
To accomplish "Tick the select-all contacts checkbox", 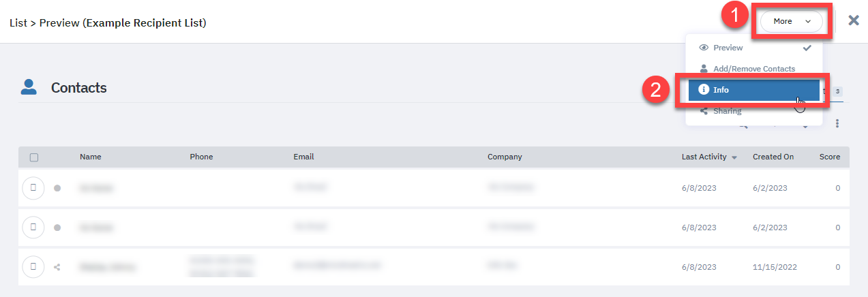I will pyautogui.click(x=34, y=157).
